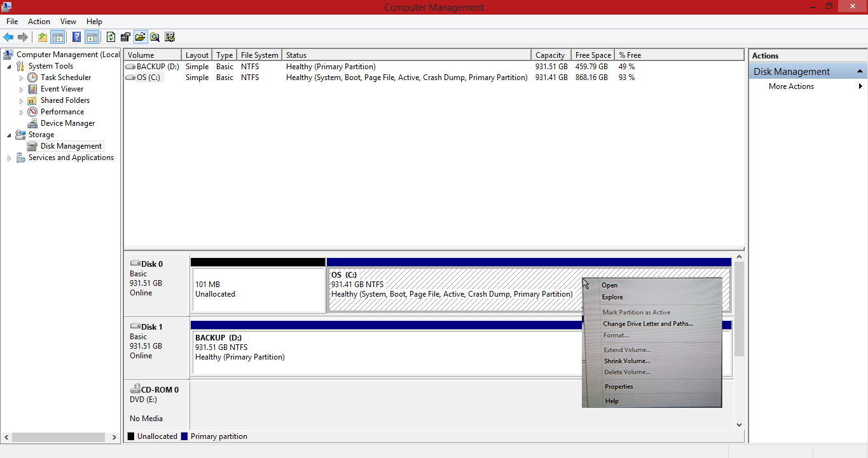
Task: Choose Shrink Volume from the context menu
Action: pyautogui.click(x=626, y=361)
